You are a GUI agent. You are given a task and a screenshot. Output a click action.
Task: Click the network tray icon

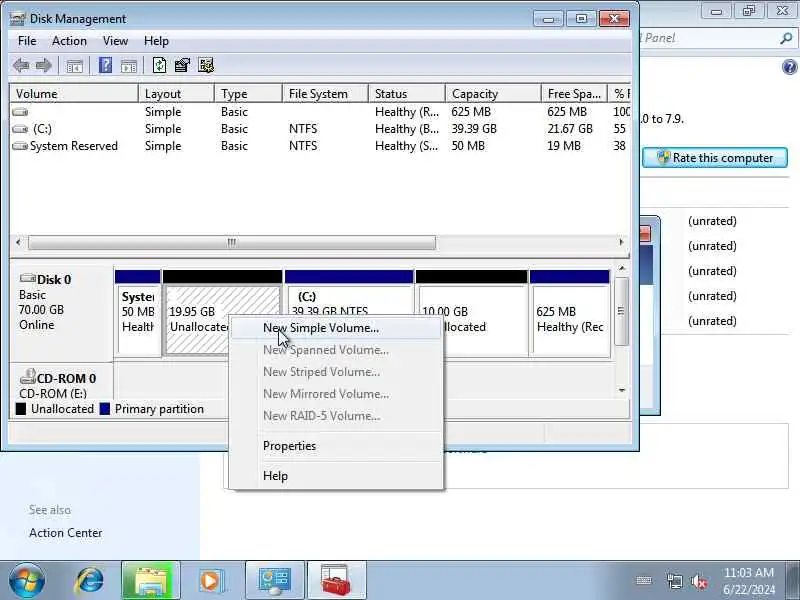pyautogui.click(x=674, y=581)
